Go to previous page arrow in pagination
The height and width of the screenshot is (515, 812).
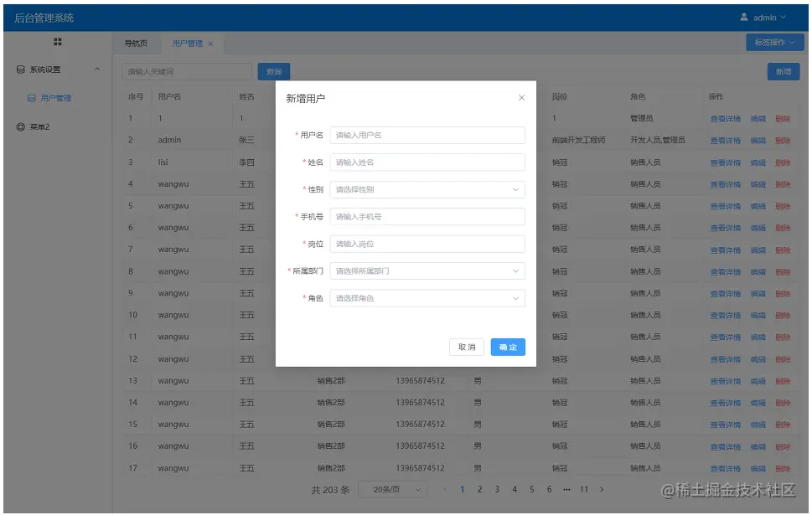(x=444, y=489)
